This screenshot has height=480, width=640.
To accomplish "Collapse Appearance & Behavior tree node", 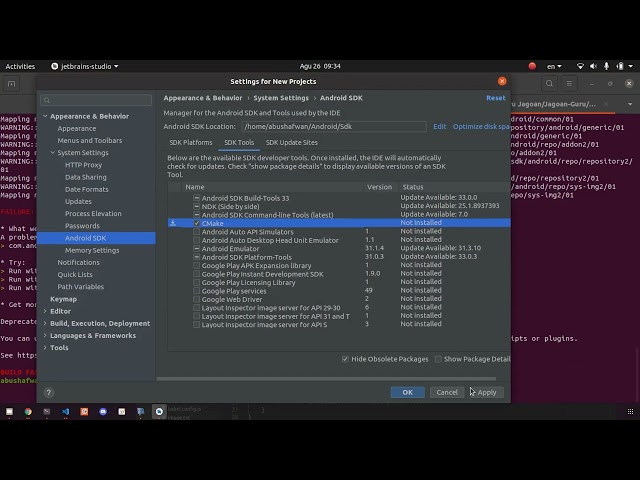I will pos(45,116).
